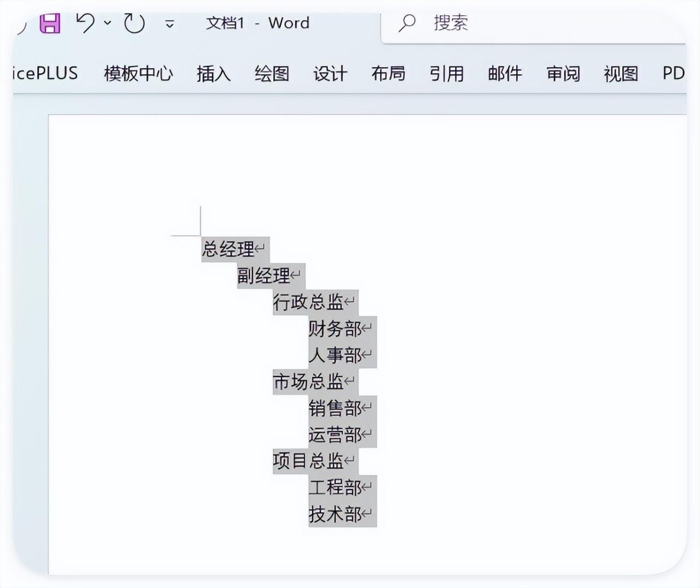Select the 邮件 ribbon tab
The height and width of the screenshot is (588, 700).
click(x=505, y=74)
